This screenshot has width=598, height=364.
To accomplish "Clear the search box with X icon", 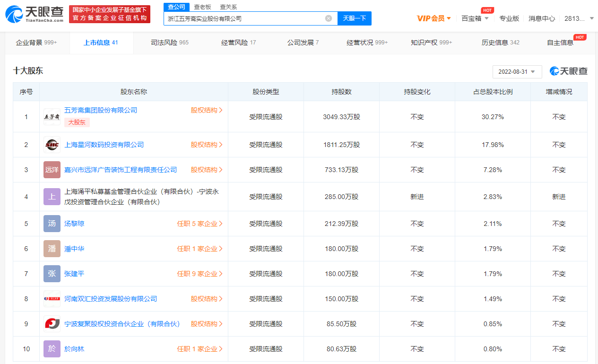I will tap(328, 18).
